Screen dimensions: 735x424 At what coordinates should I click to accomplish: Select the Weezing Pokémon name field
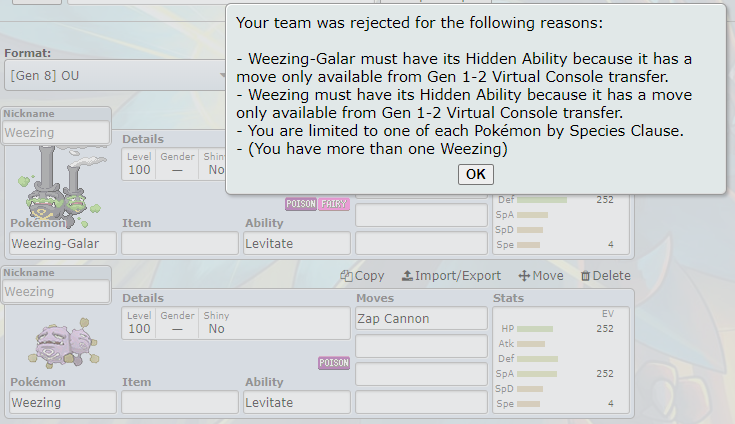pyautogui.click(x=63, y=402)
